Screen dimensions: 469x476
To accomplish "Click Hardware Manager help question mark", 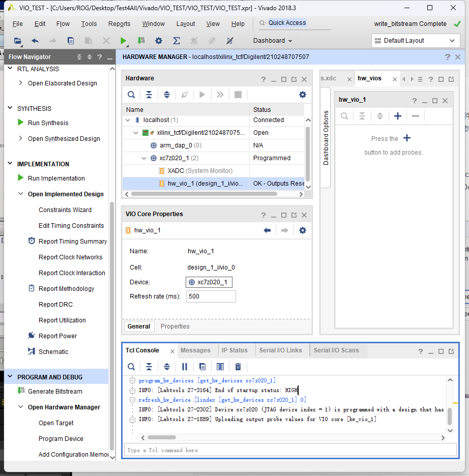I will pos(448,57).
